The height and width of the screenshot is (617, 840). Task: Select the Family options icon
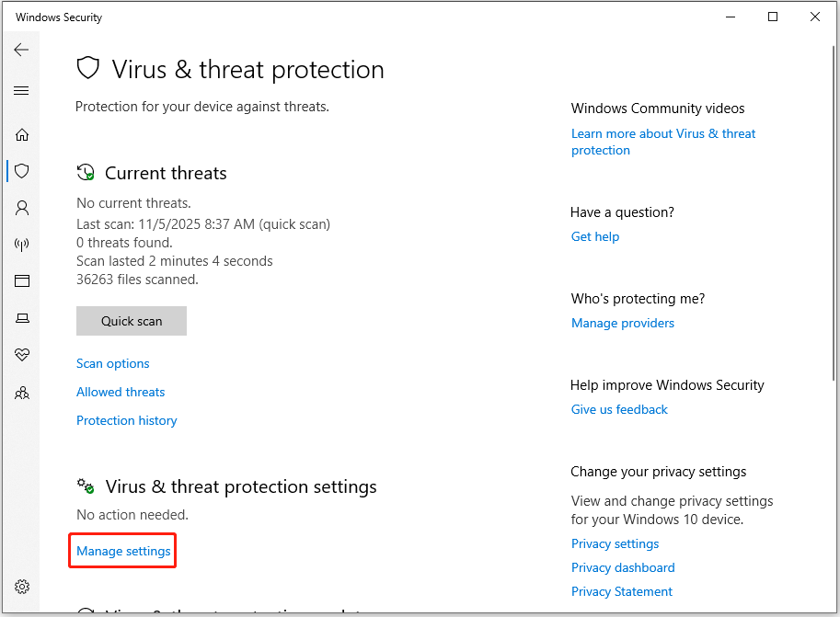click(x=20, y=393)
